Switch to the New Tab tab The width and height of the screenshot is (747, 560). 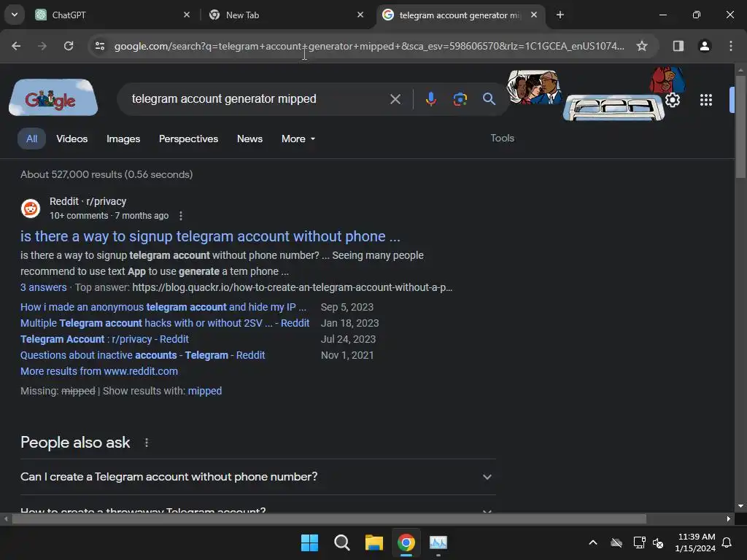click(287, 15)
